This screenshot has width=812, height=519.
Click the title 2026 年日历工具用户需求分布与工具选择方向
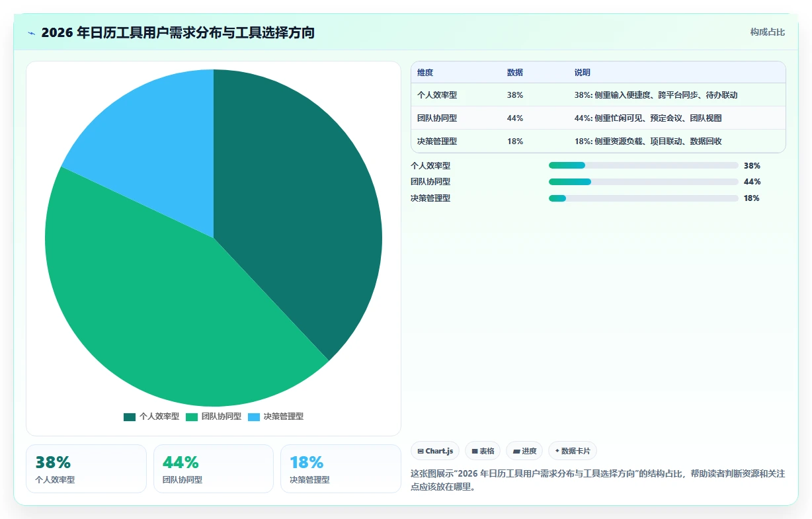(x=178, y=32)
